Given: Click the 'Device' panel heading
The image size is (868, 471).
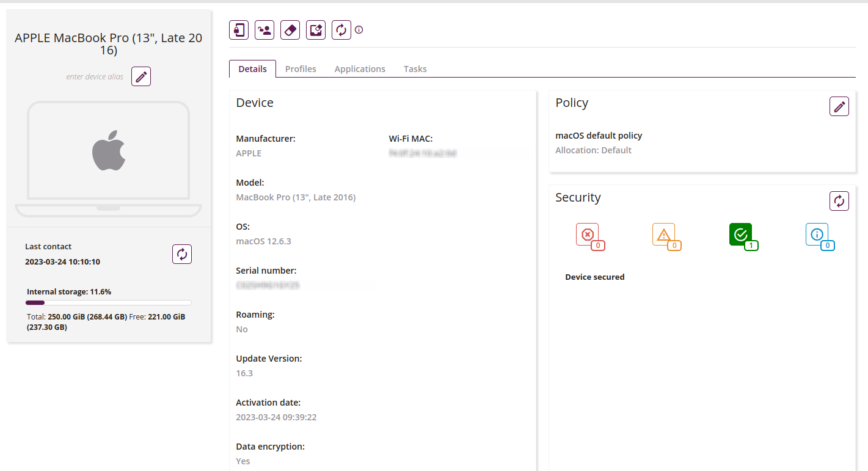Looking at the screenshot, I should coord(255,103).
